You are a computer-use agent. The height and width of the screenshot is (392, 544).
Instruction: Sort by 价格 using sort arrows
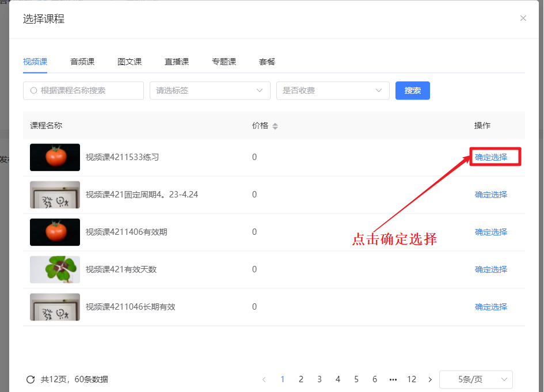pyautogui.click(x=275, y=126)
